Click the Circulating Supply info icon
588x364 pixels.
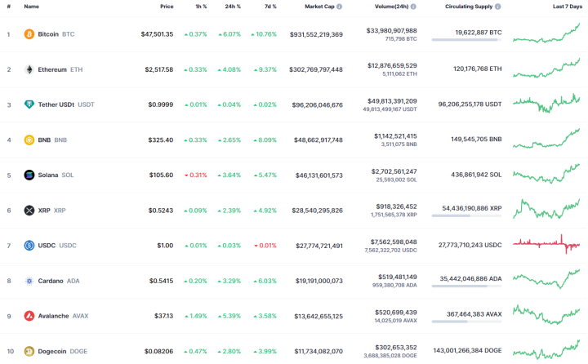pos(497,7)
